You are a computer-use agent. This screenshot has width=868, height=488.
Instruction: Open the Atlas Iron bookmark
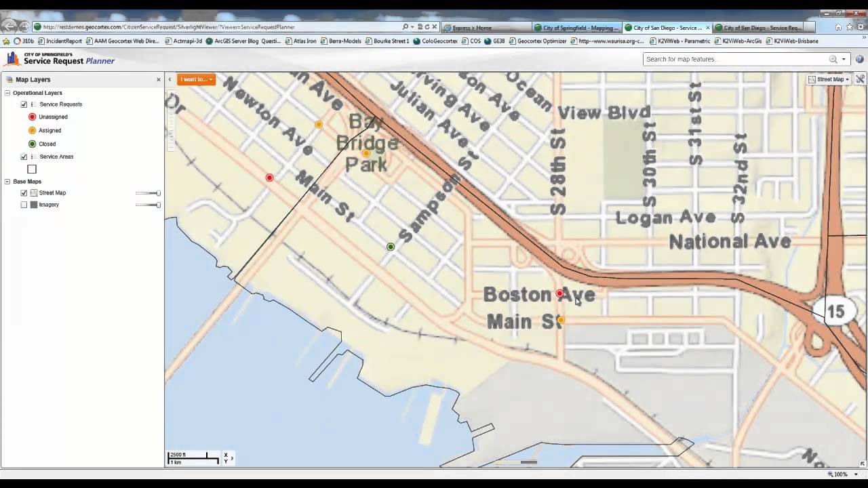[x=300, y=41]
